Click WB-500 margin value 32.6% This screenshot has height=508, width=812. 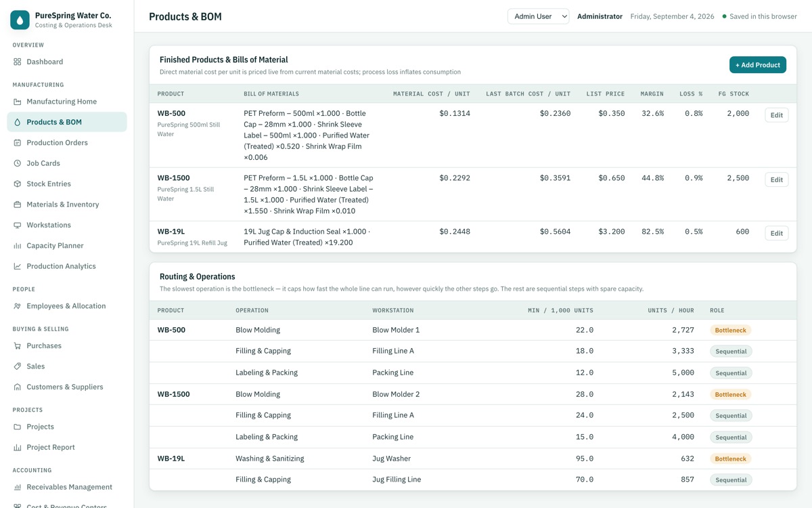click(652, 113)
